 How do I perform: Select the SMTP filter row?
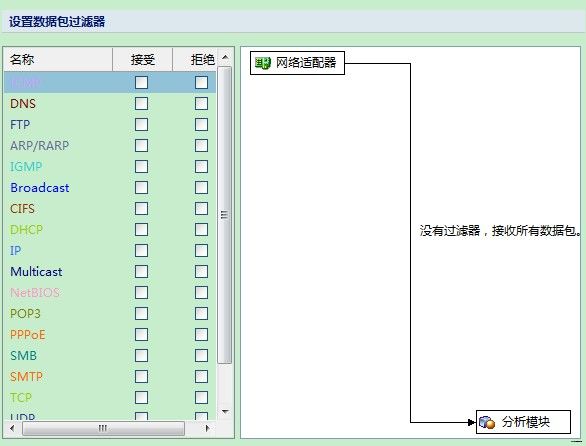pos(110,376)
